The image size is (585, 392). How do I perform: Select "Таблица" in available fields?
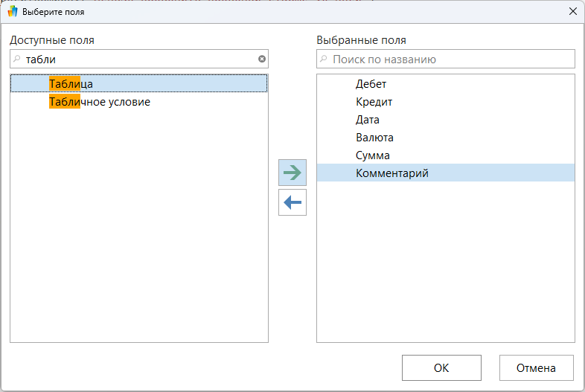(71, 84)
